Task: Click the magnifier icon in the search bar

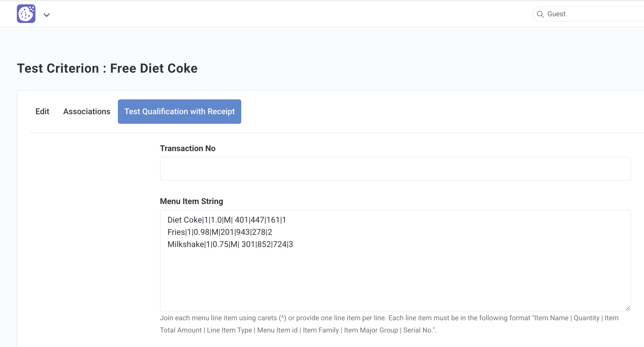Action: pyautogui.click(x=540, y=14)
